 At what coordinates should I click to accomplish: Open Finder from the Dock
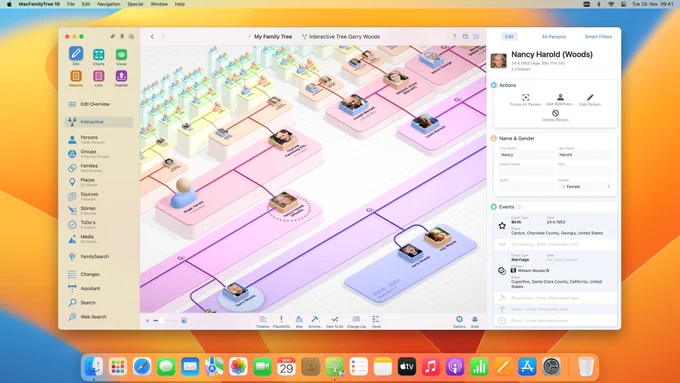[x=94, y=367]
